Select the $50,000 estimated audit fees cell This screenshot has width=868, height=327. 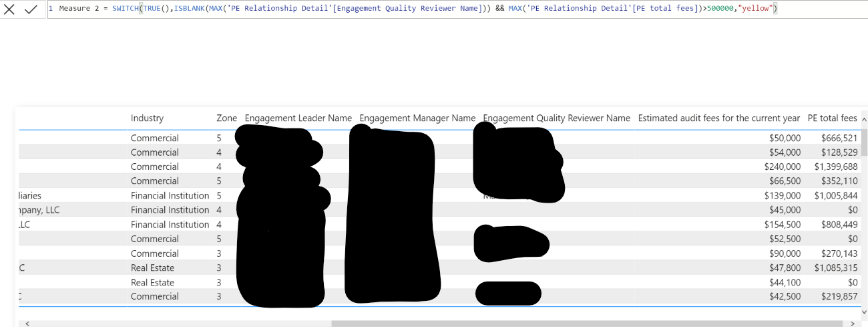tap(785, 138)
